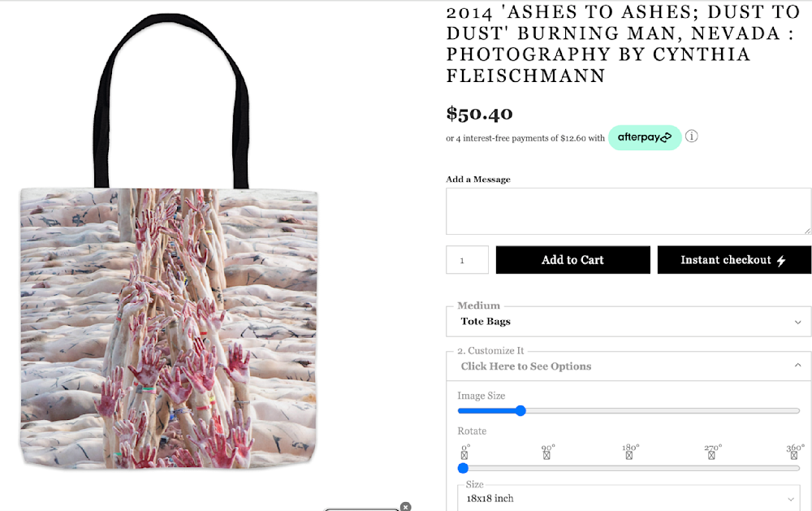Click the Add to Cart button
Screen dimensions: 812x511
[x=572, y=260]
